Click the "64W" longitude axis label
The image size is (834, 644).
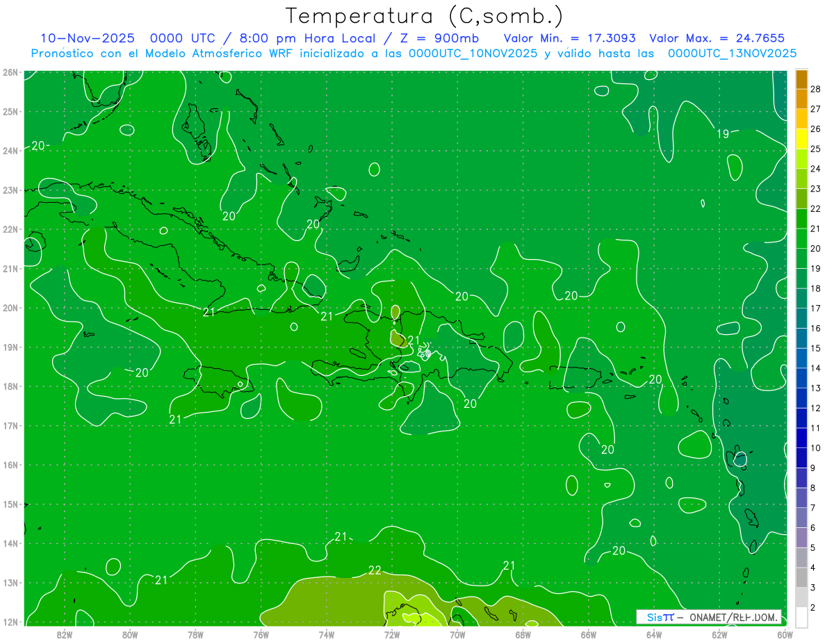point(654,634)
